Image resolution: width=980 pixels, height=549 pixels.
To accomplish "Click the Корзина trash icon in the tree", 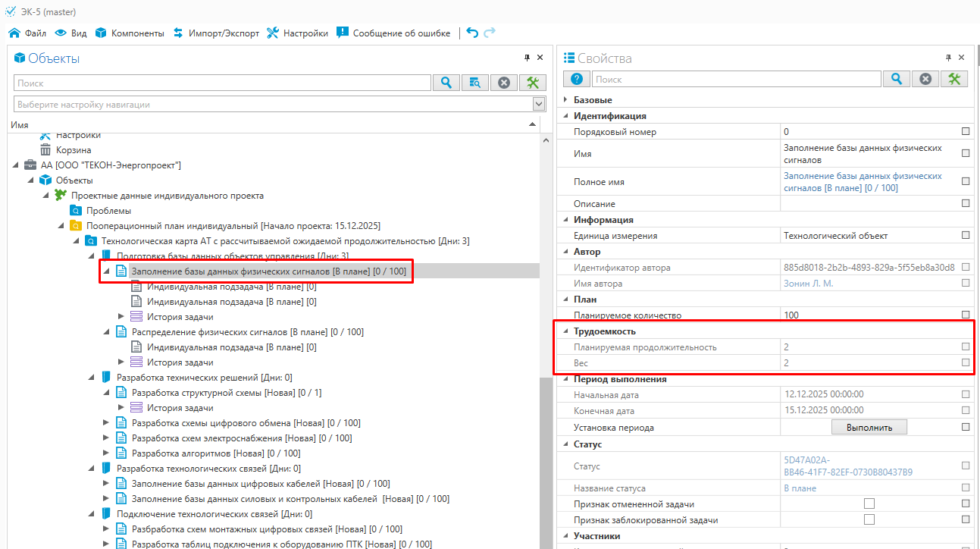I will tap(45, 150).
